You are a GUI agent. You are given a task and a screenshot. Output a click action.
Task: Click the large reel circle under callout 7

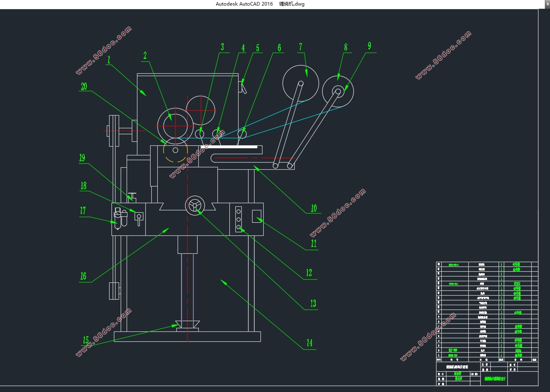pyautogui.click(x=301, y=83)
